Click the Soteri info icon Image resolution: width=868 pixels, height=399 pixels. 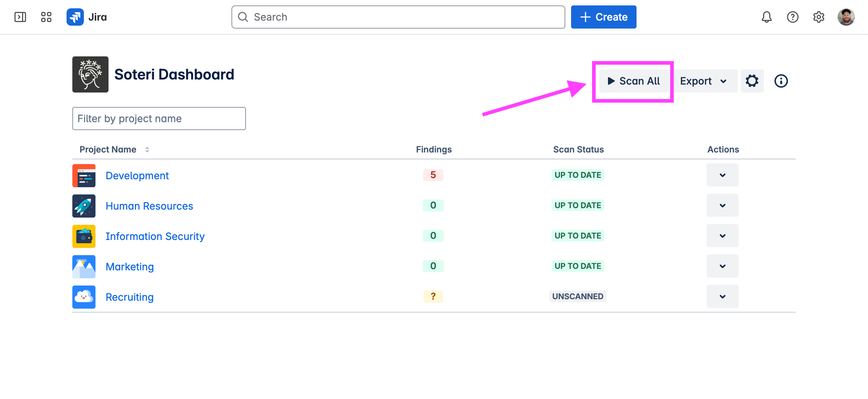781,81
